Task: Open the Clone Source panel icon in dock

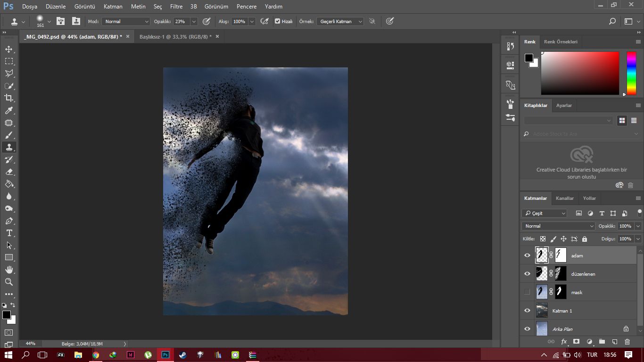Action: 510,85
